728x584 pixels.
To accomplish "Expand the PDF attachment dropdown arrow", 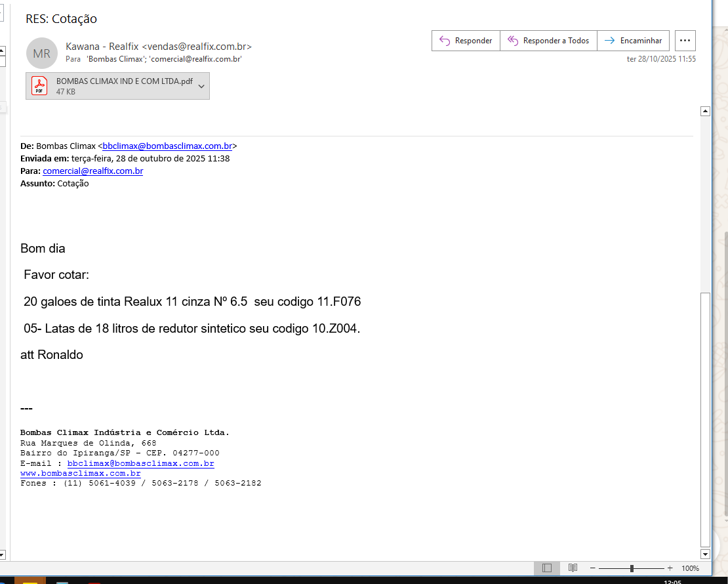I will point(201,86).
